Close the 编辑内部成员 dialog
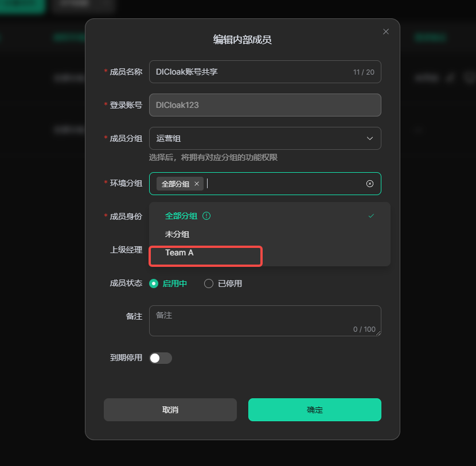Screen dimensions: 476x466 point(386,32)
